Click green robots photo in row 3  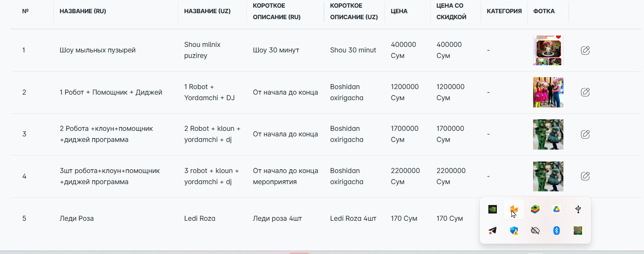coord(548,134)
